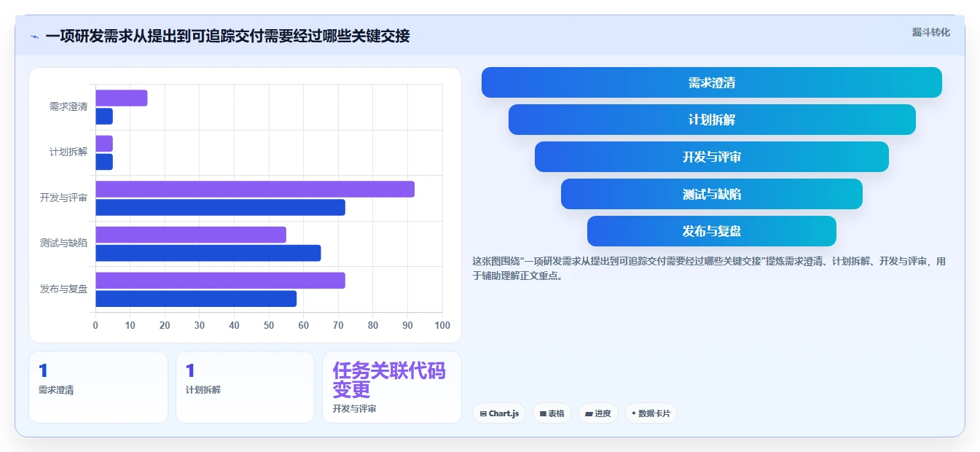Viewport: 980px width, 452px height.
Task: Click the 发布与复盘 y-axis label
Action: (63, 289)
